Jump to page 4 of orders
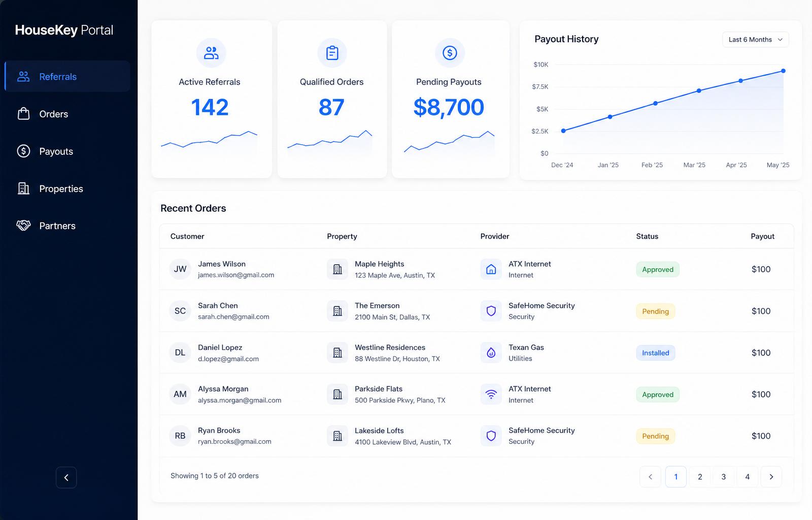 (748, 477)
